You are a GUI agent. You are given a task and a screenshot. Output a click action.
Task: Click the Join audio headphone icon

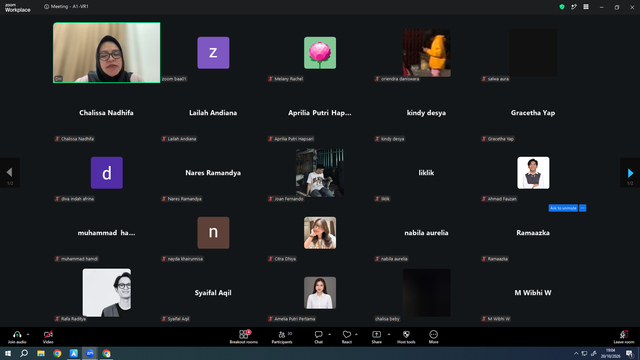pyautogui.click(x=17, y=334)
